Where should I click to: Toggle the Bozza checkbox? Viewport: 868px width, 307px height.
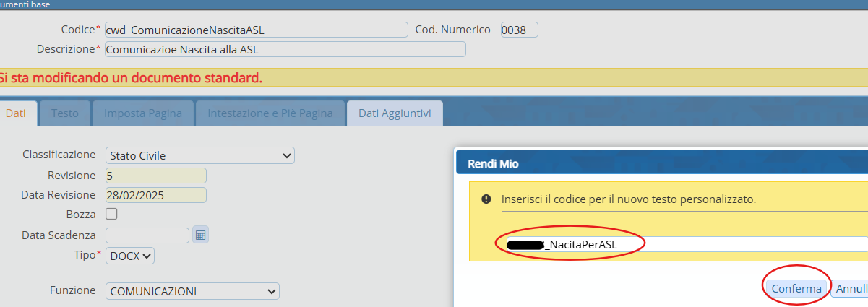(111, 214)
